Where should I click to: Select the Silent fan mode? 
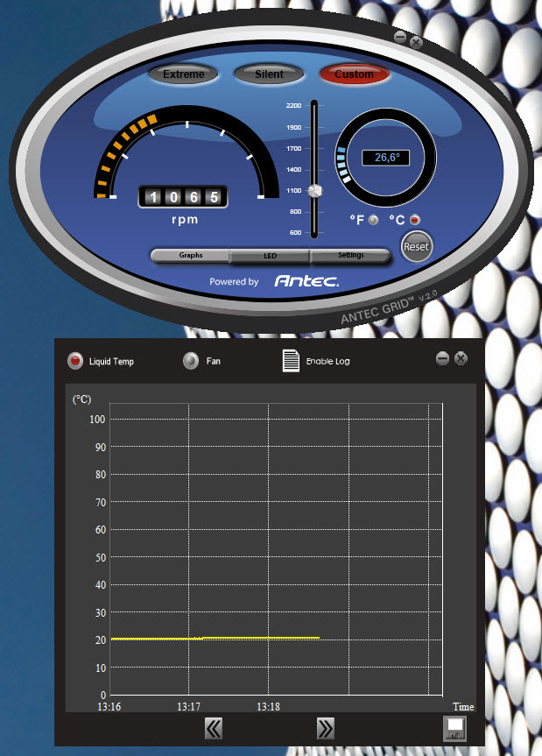tap(269, 74)
